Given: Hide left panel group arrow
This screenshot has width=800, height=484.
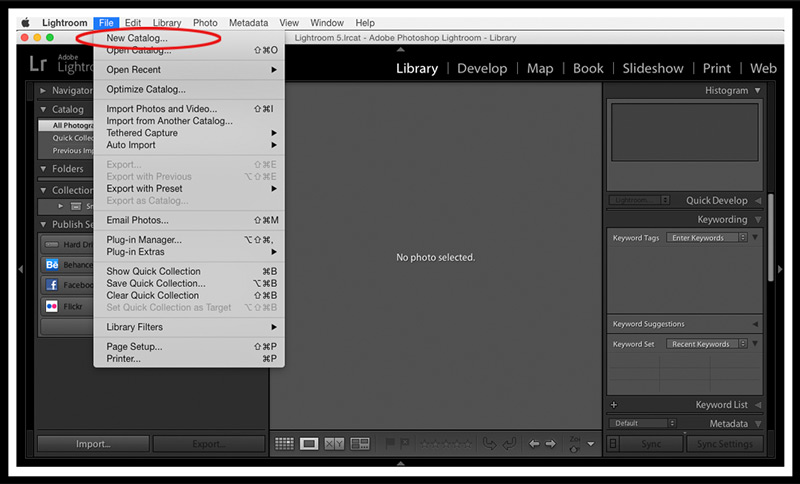Looking at the screenshot, I should tap(20, 269).
